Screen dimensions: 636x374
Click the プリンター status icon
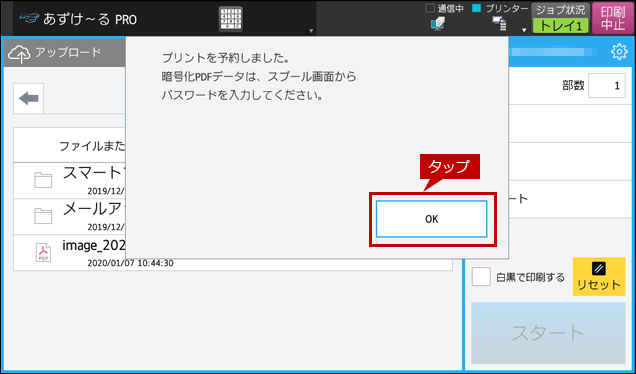(x=499, y=24)
